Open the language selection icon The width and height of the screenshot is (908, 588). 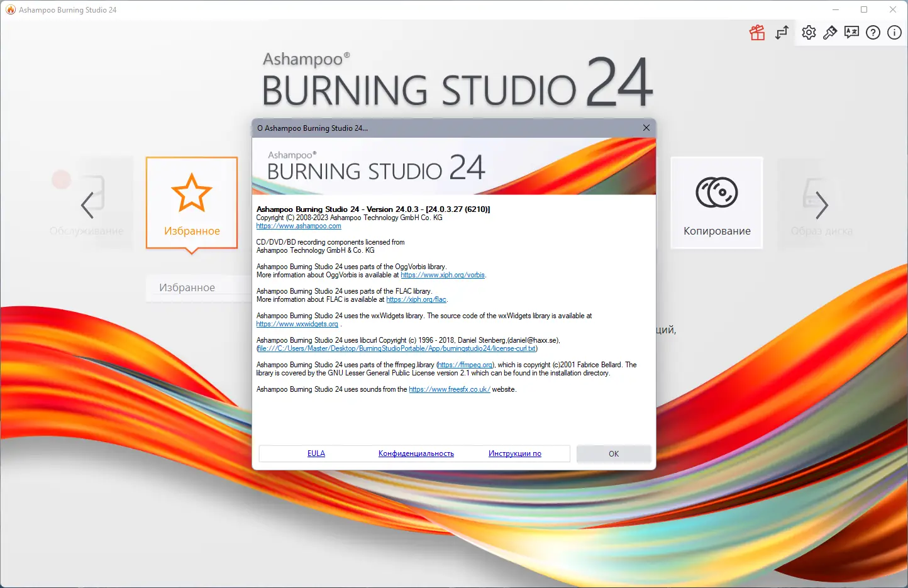click(x=851, y=33)
